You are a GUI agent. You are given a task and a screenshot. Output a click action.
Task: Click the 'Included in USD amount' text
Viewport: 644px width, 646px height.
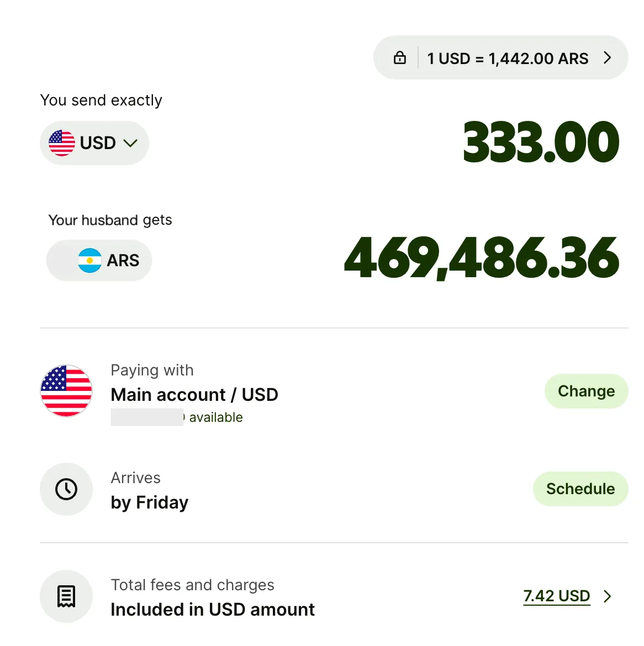(213, 610)
